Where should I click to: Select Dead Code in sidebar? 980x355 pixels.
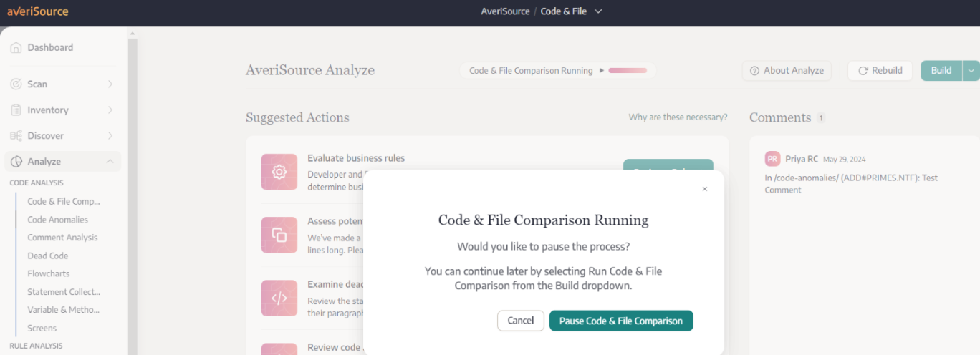48,256
